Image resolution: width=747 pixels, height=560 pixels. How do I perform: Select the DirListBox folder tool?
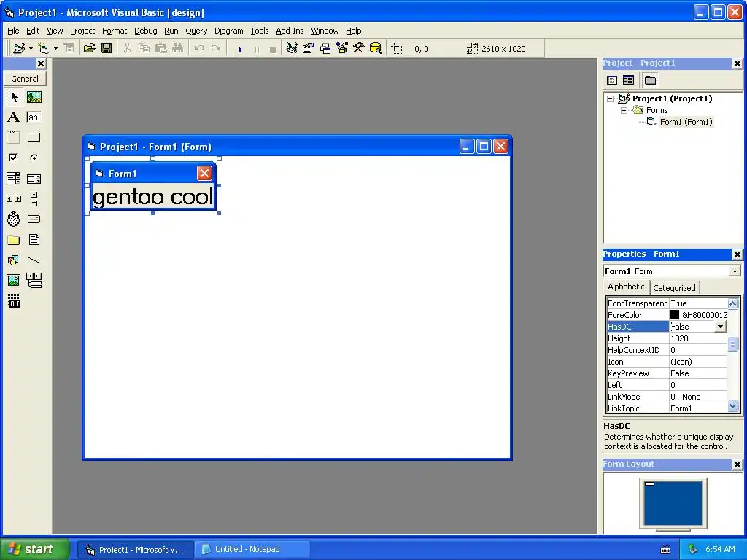pos(14,240)
